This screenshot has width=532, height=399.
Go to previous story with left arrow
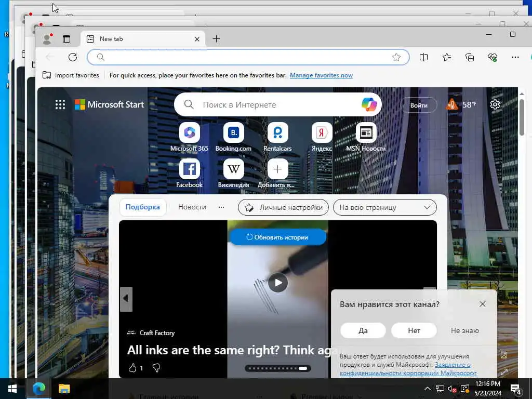(x=126, y=299)
